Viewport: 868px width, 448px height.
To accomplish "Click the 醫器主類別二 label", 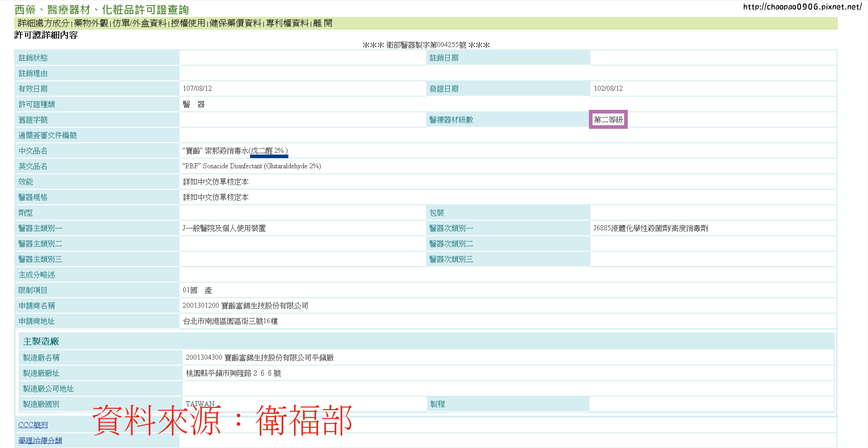I will [x=41, y=244].
